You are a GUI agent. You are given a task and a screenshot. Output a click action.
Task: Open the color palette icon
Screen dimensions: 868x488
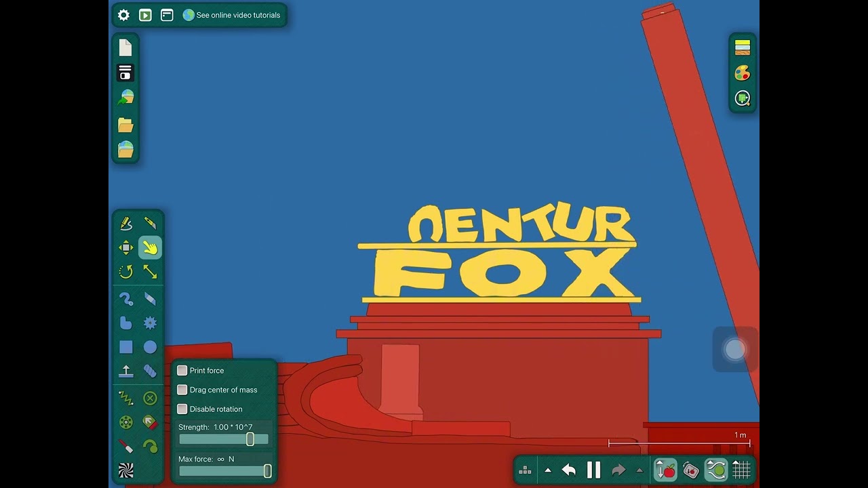click(743, 73)
